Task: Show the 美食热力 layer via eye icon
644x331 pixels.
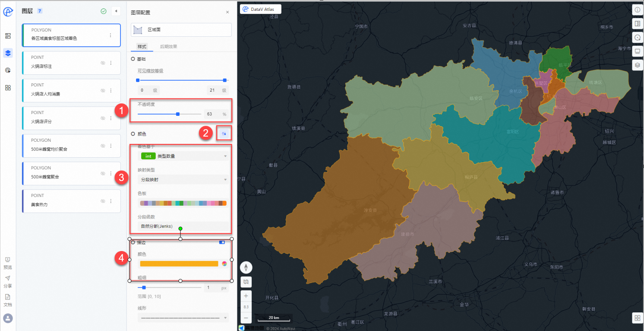Action: point(103,201)
